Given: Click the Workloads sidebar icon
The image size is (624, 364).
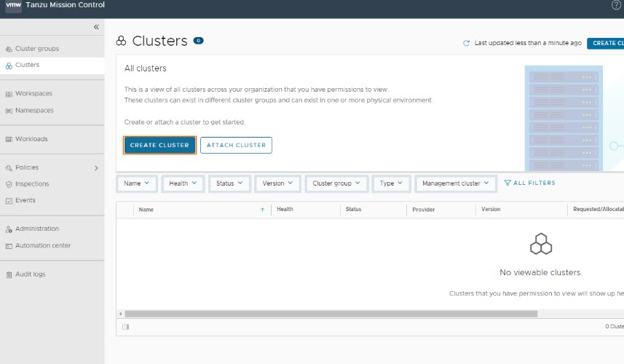Looking at the screenshot, I should pos(9,139).
